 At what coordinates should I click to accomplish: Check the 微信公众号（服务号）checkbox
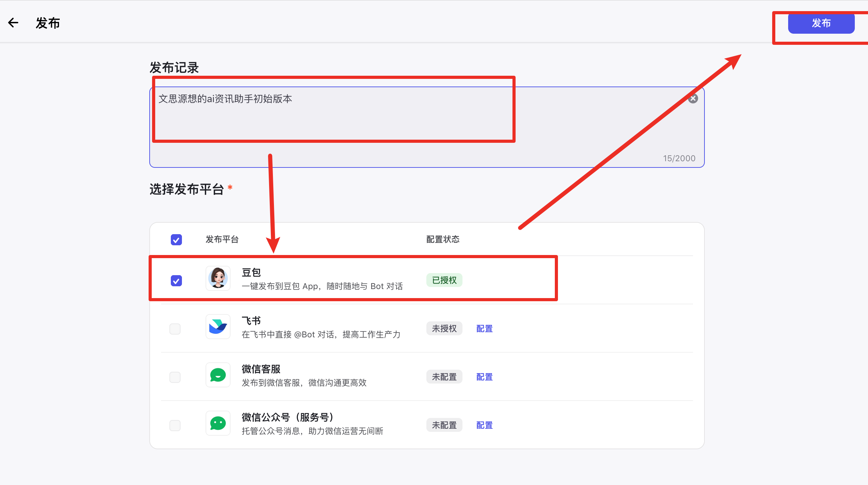[x=175, y=425]
